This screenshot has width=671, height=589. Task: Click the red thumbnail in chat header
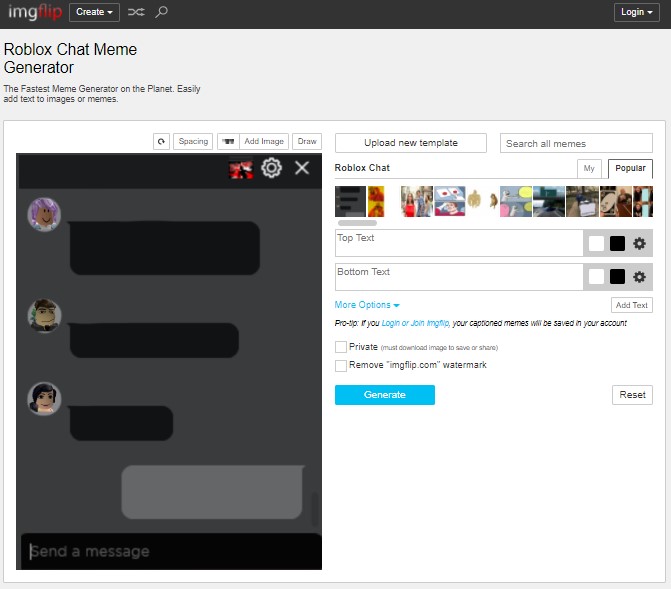tap(241, 170)
